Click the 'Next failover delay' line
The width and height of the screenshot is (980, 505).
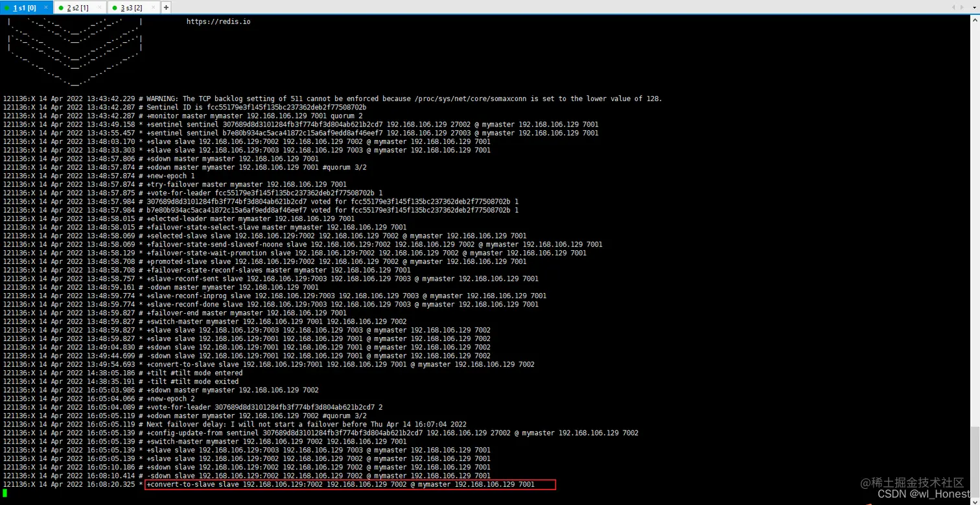point(235,424)
